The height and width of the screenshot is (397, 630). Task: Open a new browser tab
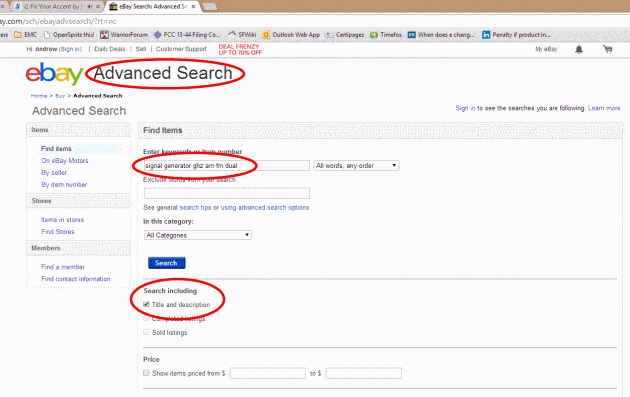210,7
